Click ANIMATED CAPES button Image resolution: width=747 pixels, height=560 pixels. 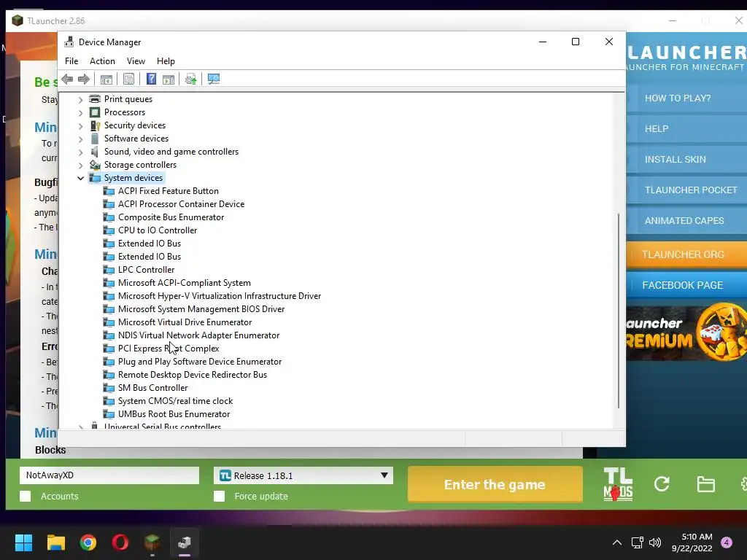(686, 221)
